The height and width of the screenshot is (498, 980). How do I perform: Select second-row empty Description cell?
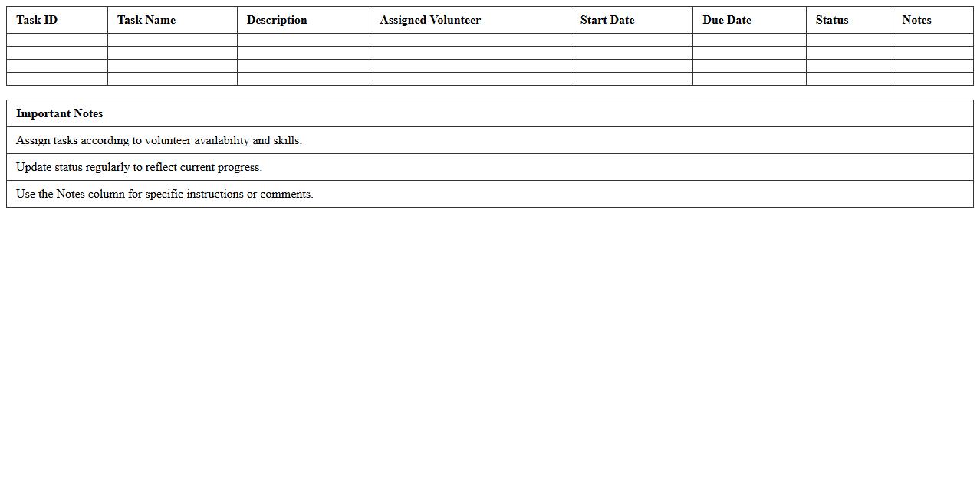tap(304, 53)
